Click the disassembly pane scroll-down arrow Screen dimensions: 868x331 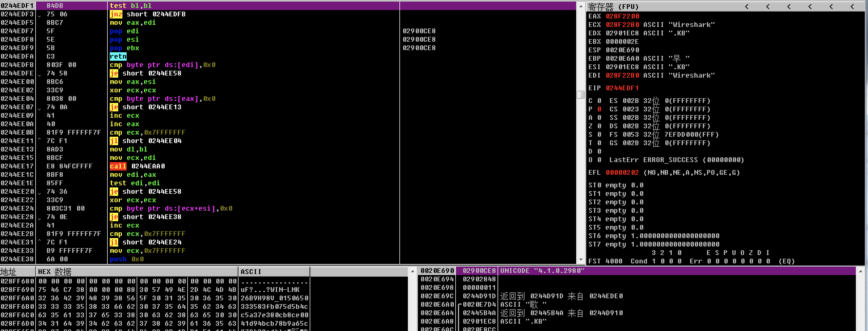coord(581,259)
